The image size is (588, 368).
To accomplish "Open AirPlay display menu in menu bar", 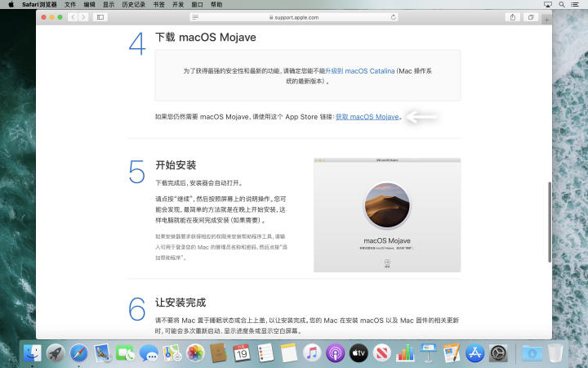I will 548,5.
